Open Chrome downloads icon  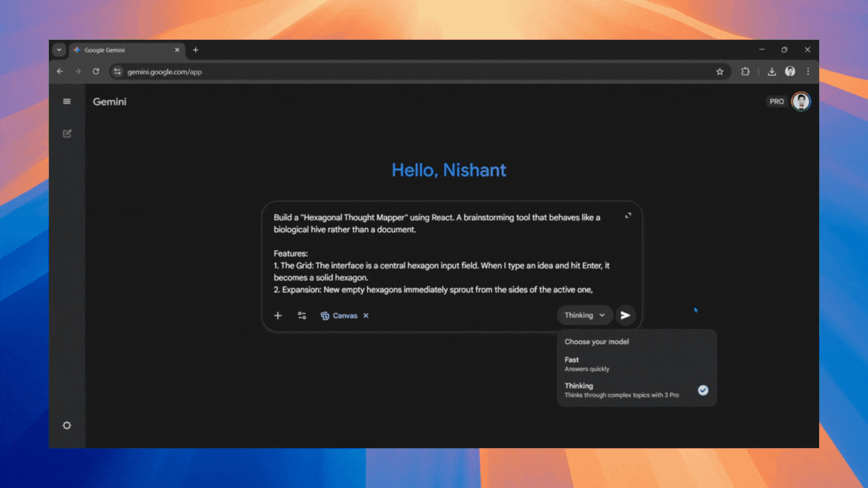click(772, 72)
